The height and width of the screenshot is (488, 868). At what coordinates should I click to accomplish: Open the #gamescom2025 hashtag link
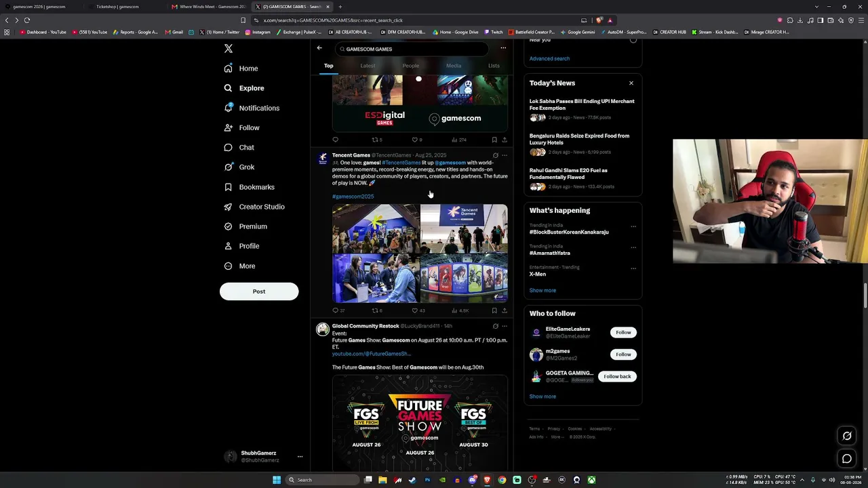353,197
